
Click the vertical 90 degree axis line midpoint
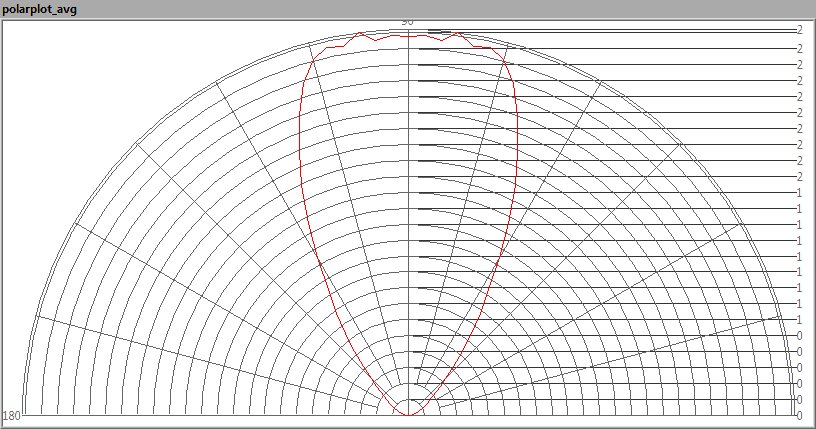(x=408, y=220)
